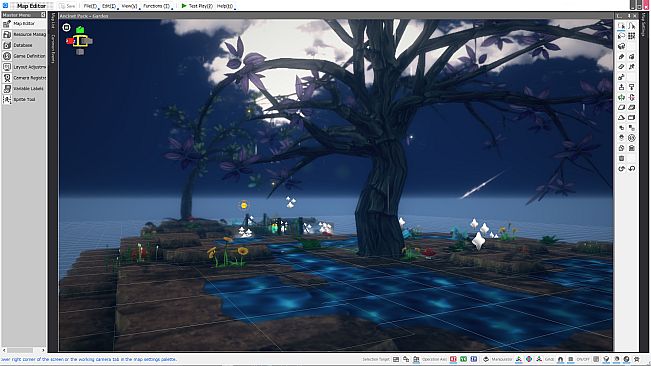Open Variable Labels from Master Menu
This screenshot has width=651, height=366.
(x=24, y=88)
